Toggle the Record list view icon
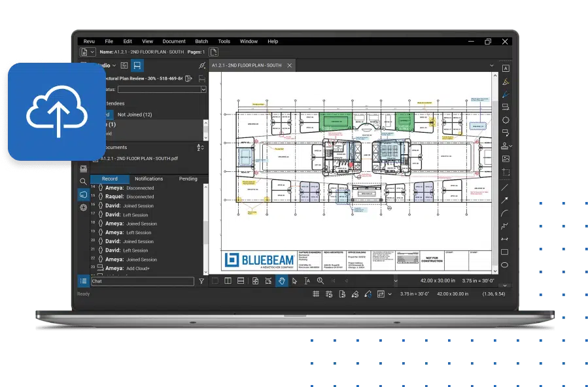 [83, 280]
